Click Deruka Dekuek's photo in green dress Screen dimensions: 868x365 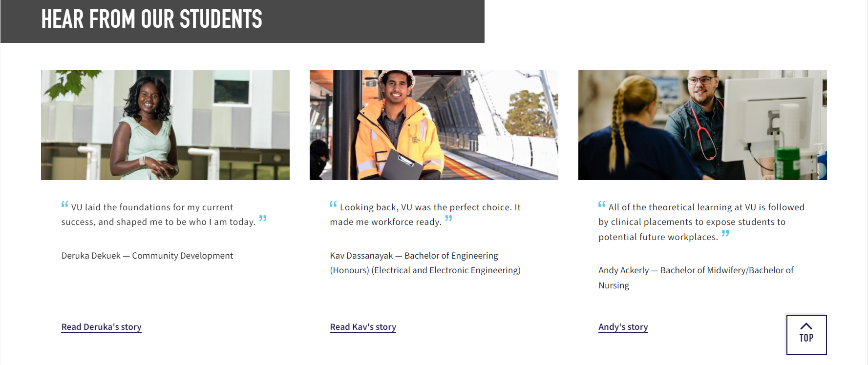pos(165,125)
